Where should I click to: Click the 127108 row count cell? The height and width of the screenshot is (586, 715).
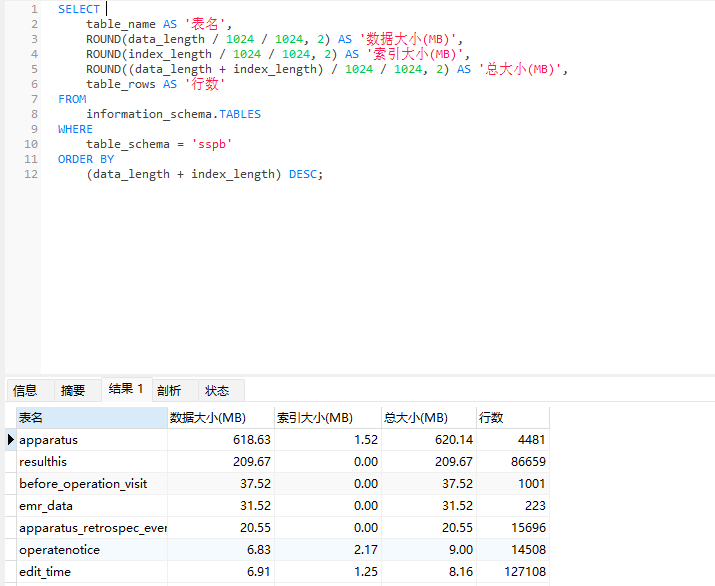(x=513, y=571)
